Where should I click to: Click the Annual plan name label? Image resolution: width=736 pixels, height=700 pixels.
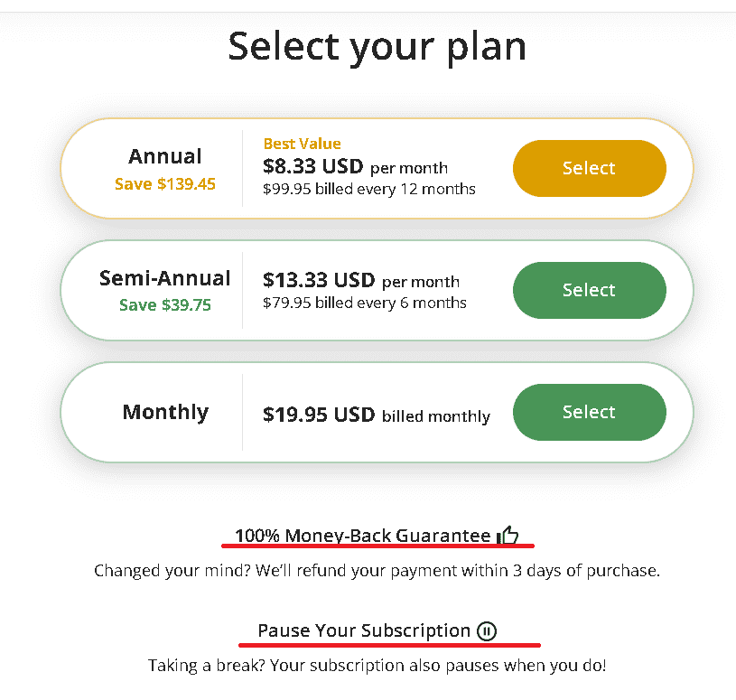tap(165, 156)
